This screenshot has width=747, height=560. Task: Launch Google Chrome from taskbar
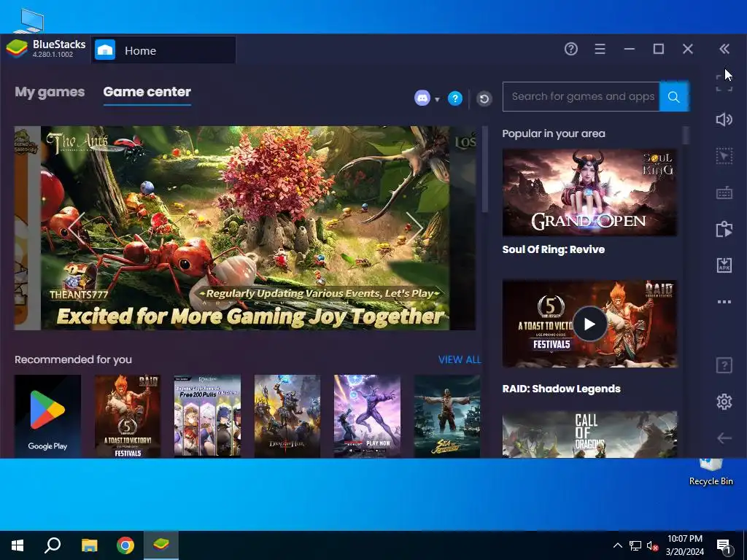coord(125,545)
